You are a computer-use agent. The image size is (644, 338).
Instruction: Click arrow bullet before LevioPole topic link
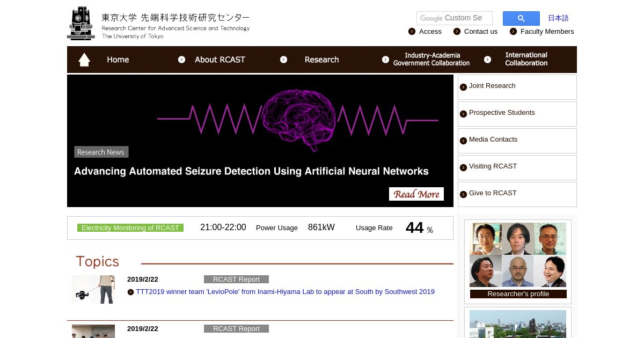[x=131, y=292]
